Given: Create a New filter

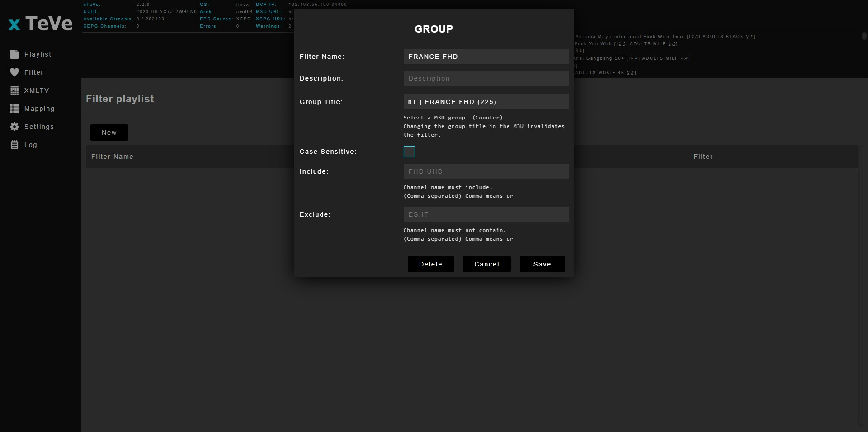Looking at the screenshot, I should point(109,132).
